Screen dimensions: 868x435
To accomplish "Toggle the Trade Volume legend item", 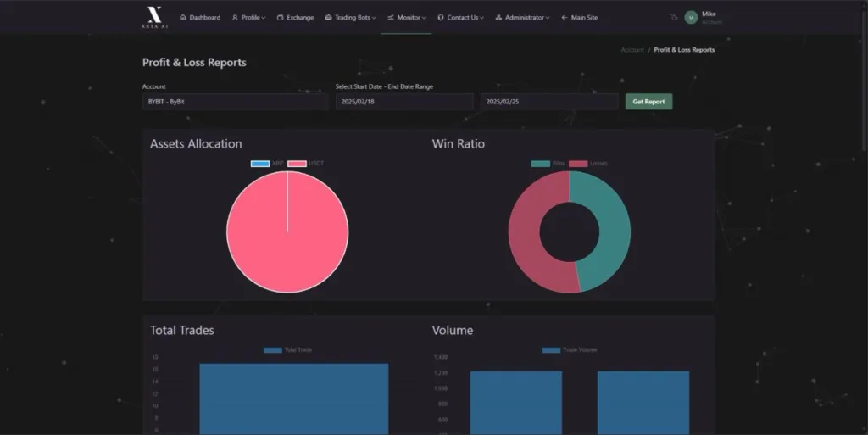I will (x=570, y=349).
